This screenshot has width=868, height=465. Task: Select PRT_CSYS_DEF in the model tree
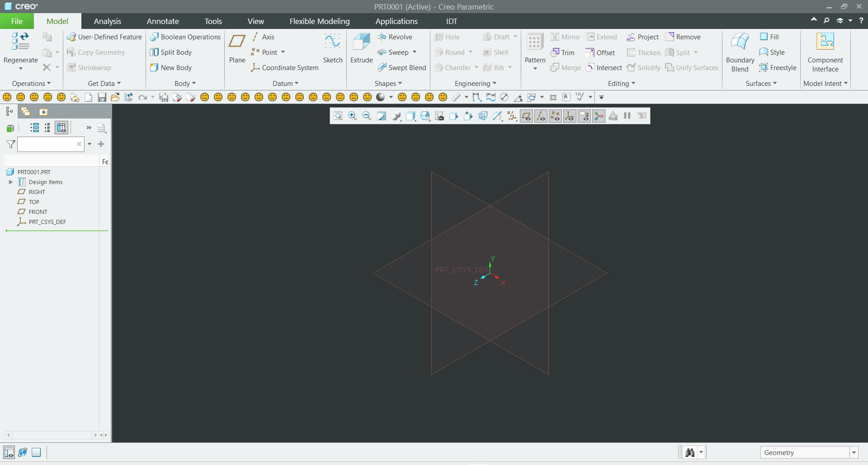point(47,222)
